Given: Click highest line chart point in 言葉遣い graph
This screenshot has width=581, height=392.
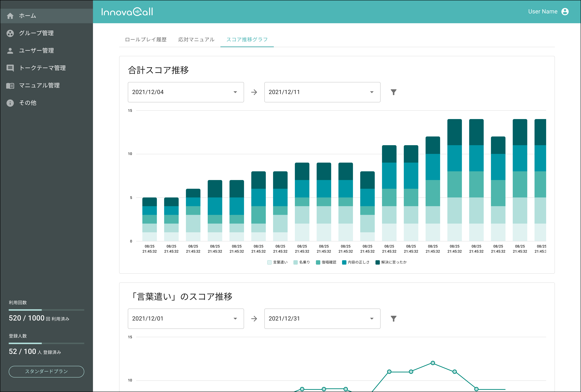Looking at the screenshot, I should coord(433,363).
